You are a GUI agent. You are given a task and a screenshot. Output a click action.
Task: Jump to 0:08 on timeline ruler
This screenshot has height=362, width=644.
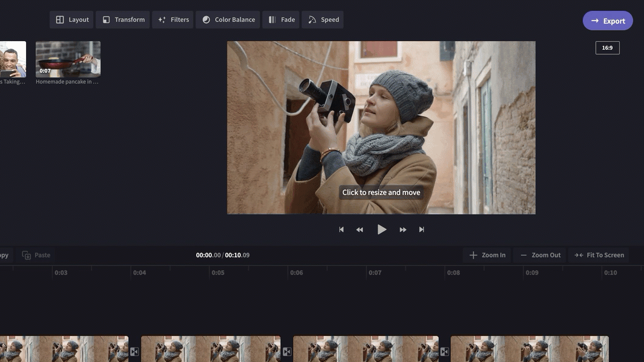[x=453, y=272]
